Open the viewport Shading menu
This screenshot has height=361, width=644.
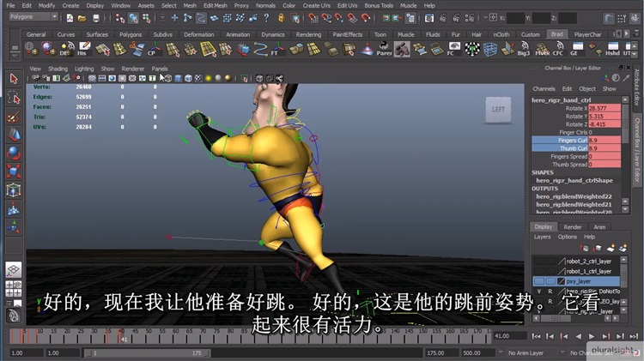pyautogui.click(x=58, y=69)
